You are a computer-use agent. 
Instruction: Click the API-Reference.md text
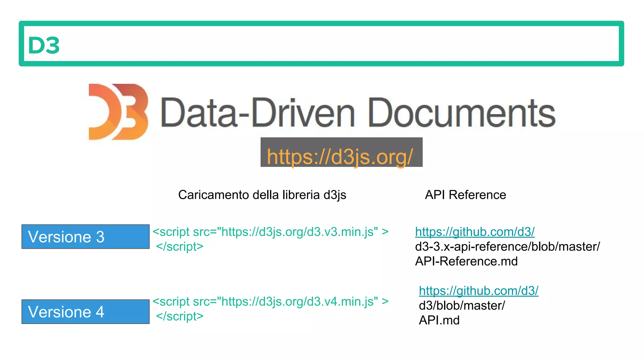tap(466, 261)
